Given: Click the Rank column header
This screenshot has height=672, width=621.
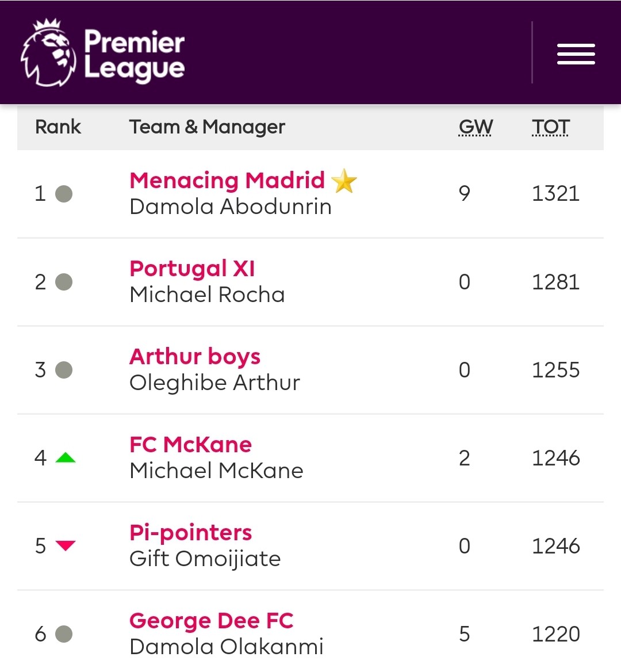Looking at the screenshot, I should pyautogui.click(x=58, y=127).
